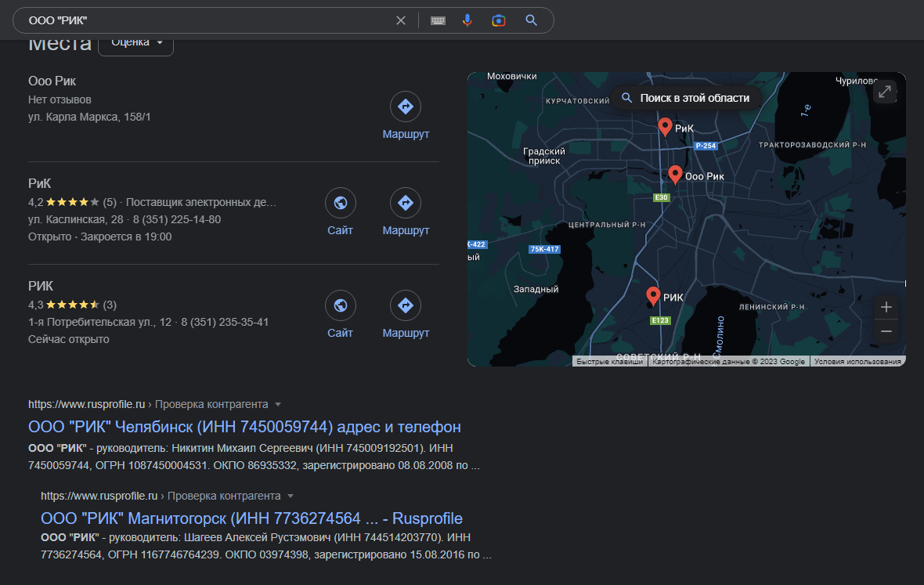Image resolution: width=924 pixels, height=585 pixels.
Task: Click into the search input field
Action: coord(204,20)
